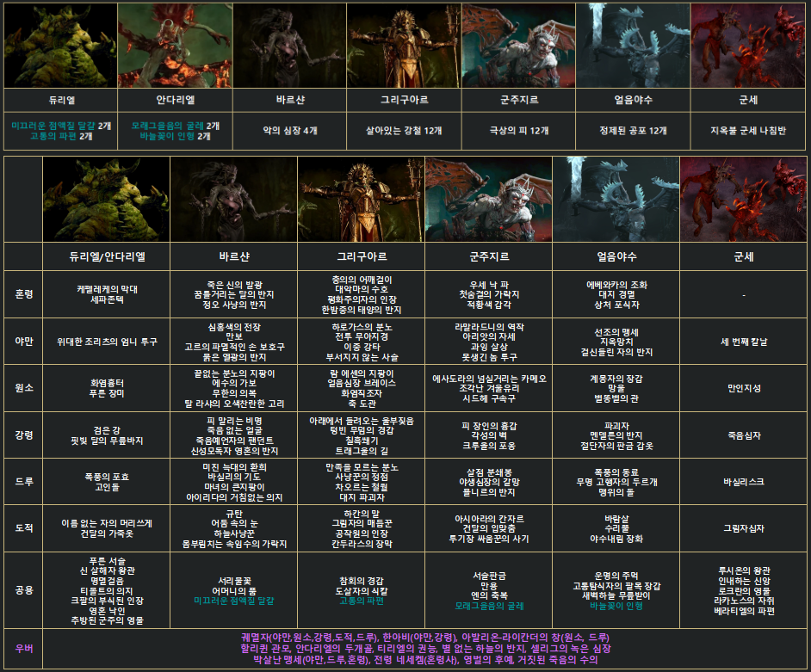Select the '원소' class row label
Image resolution: width=811 pixels, height=672 pixels.
pyautogui.click(x=24, y=388)
